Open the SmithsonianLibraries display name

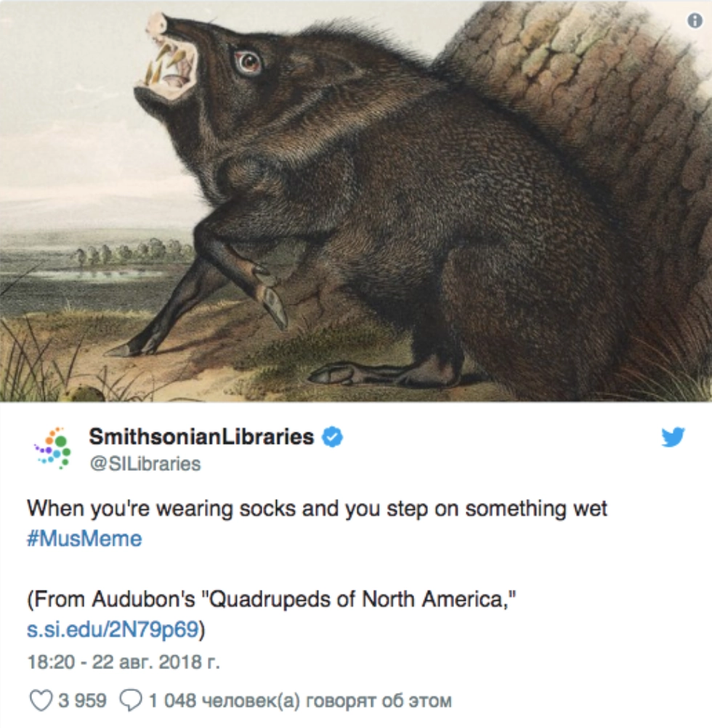pos(201,437)
